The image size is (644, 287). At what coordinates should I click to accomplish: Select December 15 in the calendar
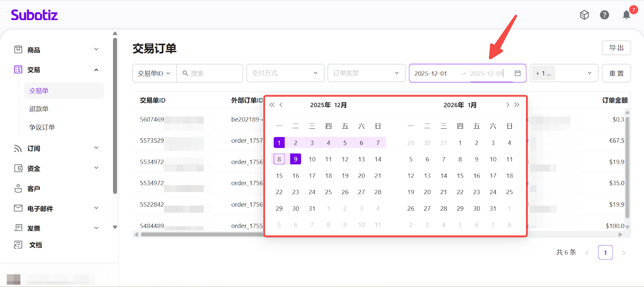click(x=279, y=176)
